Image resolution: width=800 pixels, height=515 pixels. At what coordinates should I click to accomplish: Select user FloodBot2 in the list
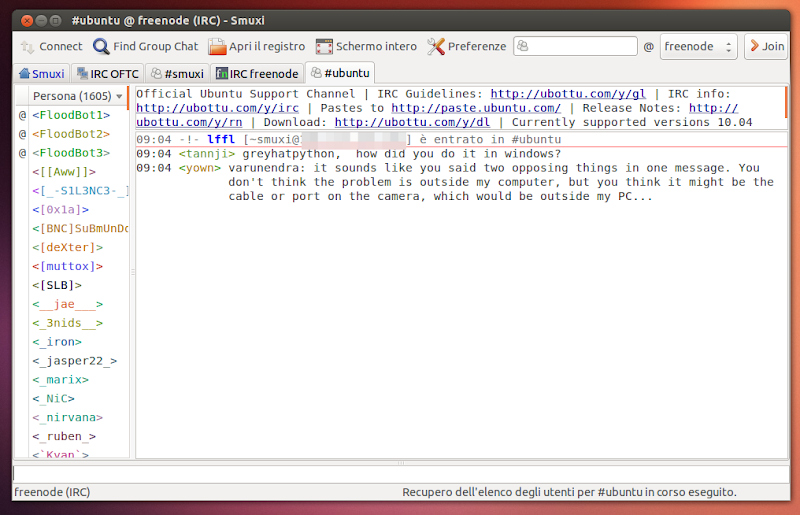[71, 134]
